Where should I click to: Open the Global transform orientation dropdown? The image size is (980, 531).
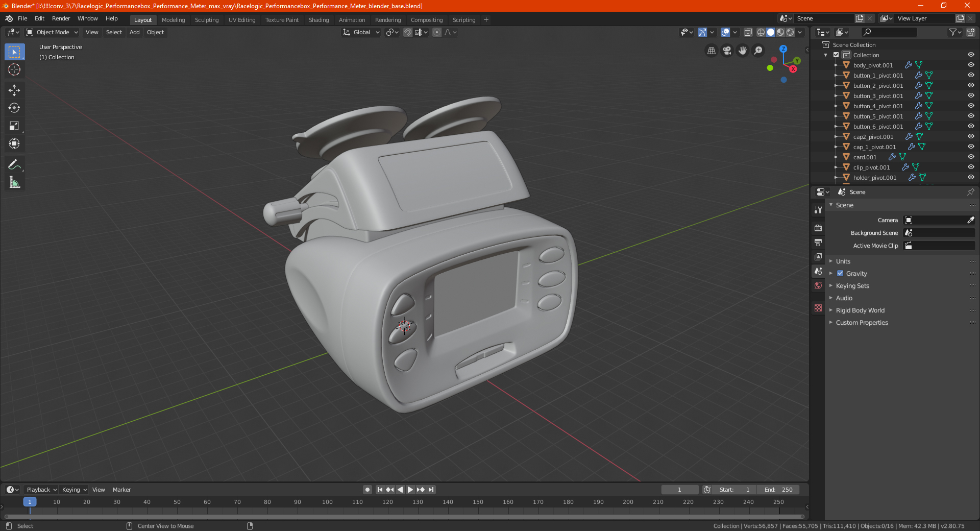pyautogui.click(x=361, y=32)
